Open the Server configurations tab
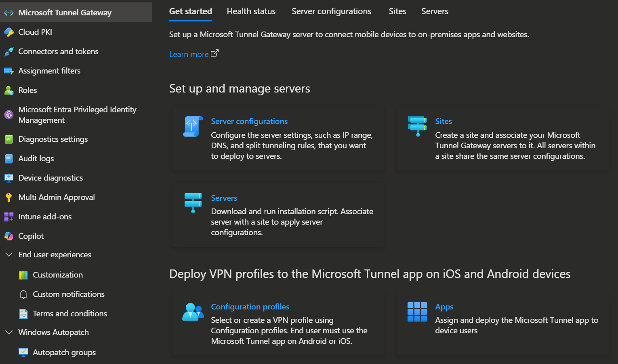Image resolution: width=618 pixels, height=364 pixels. coord(332,11)
